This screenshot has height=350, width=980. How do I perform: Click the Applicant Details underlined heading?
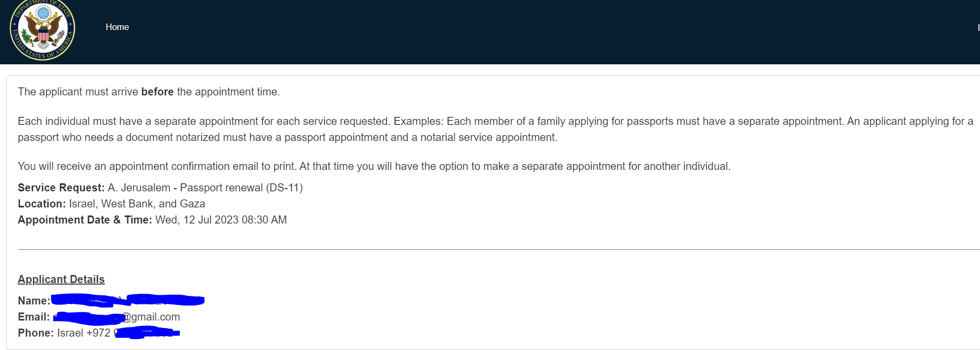click(x=61, y=279)
